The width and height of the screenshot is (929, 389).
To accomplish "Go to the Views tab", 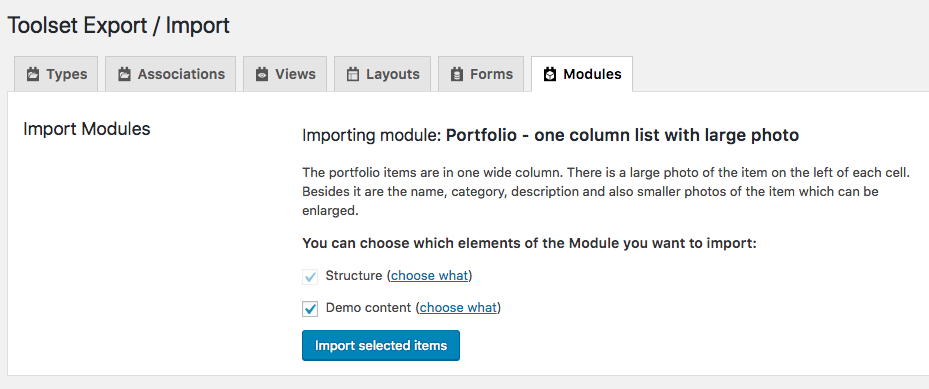I will 285,74.
